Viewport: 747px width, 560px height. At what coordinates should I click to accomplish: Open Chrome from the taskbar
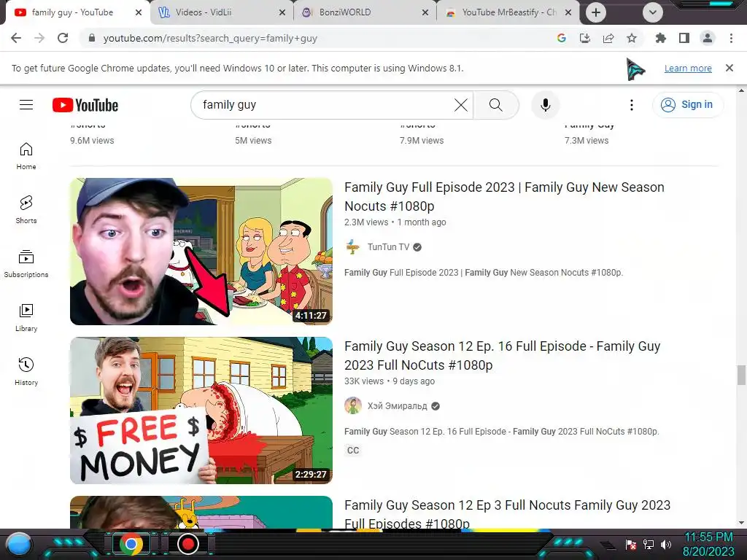click(131, 544)
